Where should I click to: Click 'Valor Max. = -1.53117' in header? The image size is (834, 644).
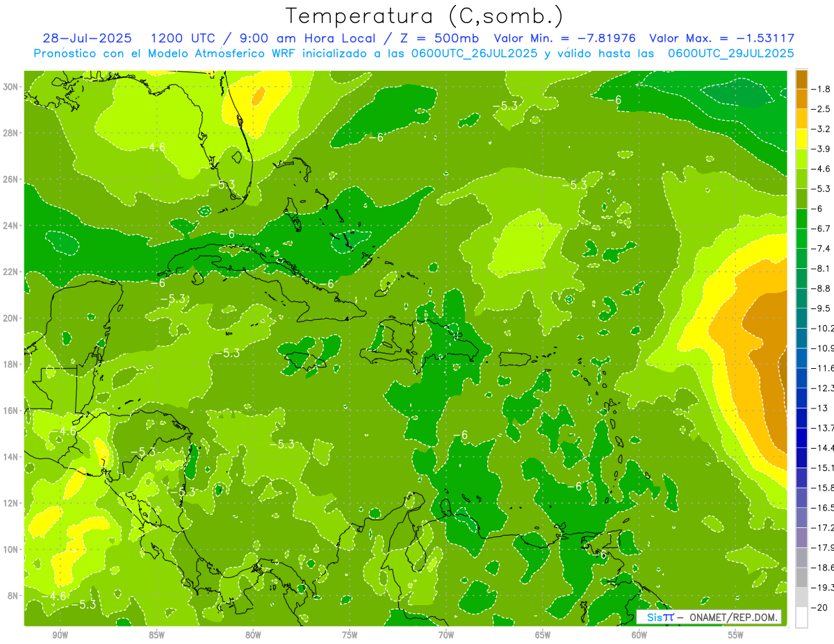(x=722, y=38)
